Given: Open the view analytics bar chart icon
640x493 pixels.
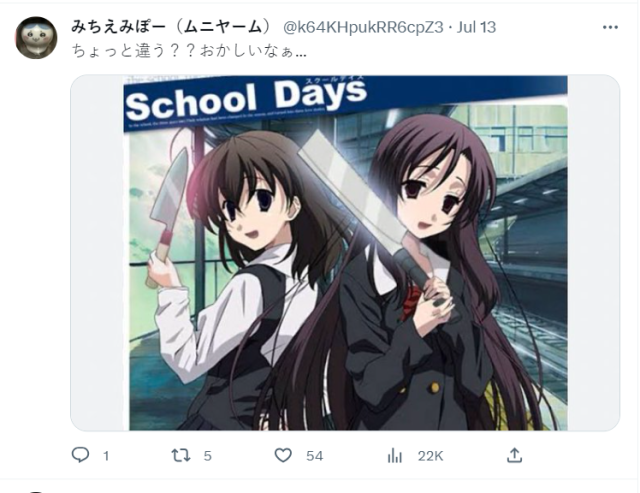Looking at the screenshot, I should pyautogui.click(x=395, y=455).
